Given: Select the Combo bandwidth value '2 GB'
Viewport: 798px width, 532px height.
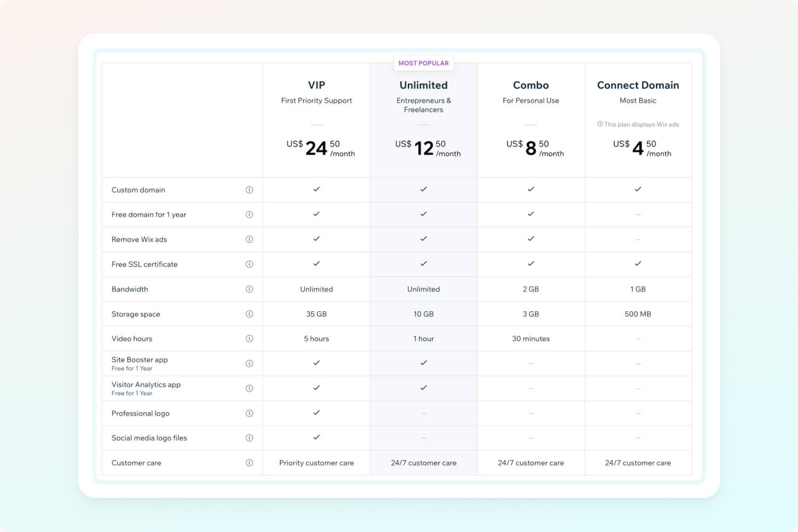Looking at the screenshot, I should tap(531, 289).
